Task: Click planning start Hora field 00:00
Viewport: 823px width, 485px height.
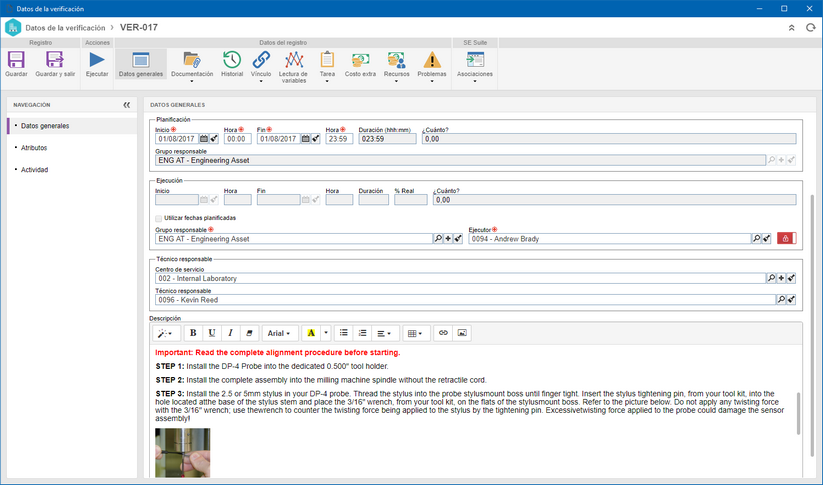Action: coord(237,139)
